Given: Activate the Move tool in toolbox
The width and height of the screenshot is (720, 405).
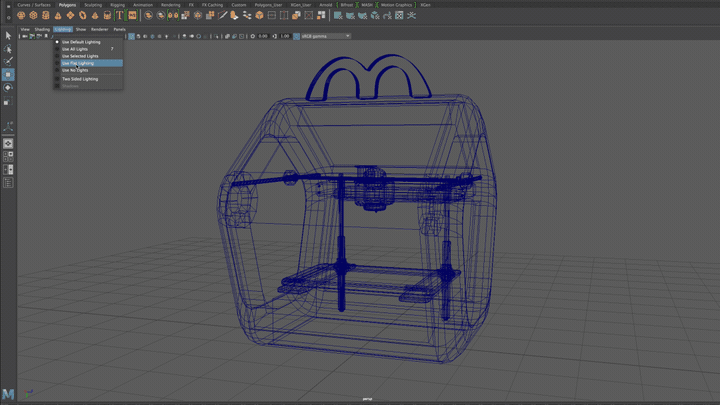Looking at the screenshot, I should point(8,74).
